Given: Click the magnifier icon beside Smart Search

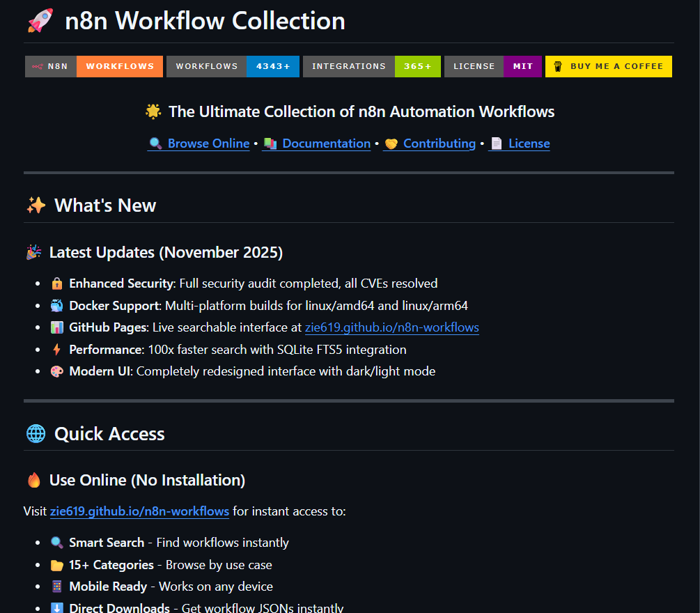Looking at the screenshot, I should [56, 543].
